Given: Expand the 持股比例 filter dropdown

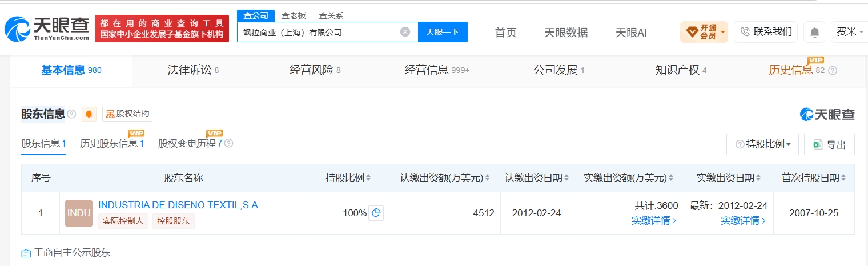Looking at the screenshot, I should coord(762,144).
